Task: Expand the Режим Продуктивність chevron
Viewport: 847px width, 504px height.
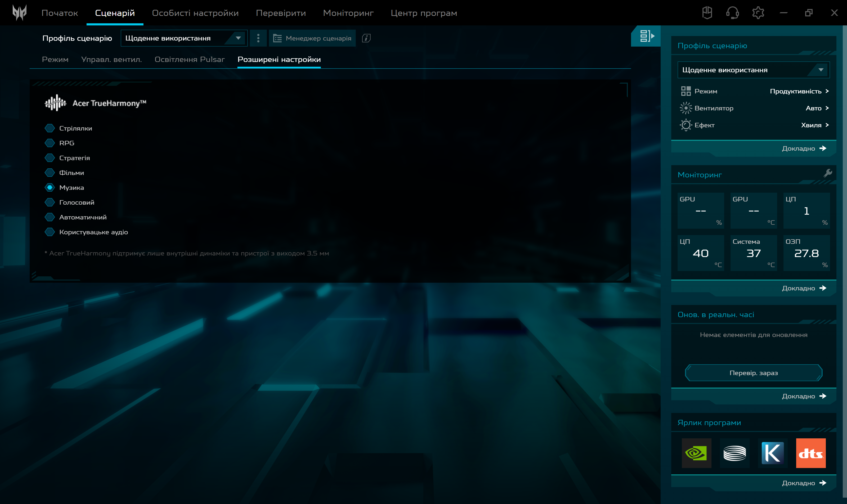Action: pyautogui.click(x=827, y=91)
